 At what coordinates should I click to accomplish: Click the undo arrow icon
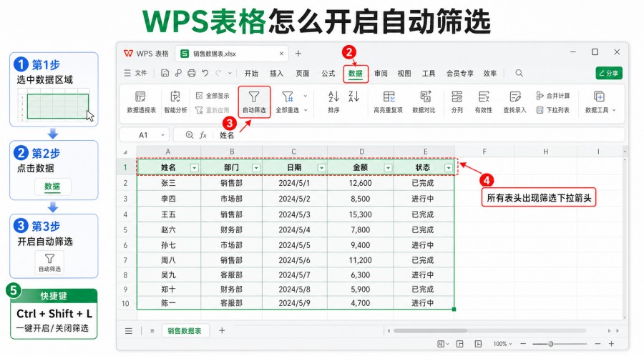(x=205, y=73)
